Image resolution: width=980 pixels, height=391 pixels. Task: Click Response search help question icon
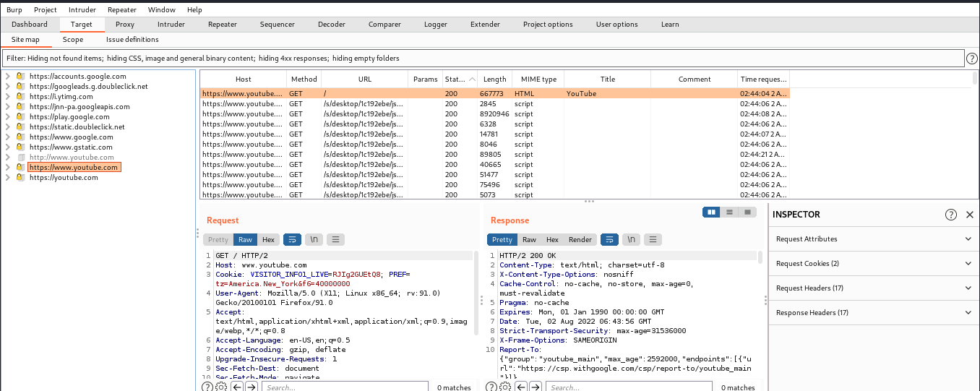tap(491, 387)
